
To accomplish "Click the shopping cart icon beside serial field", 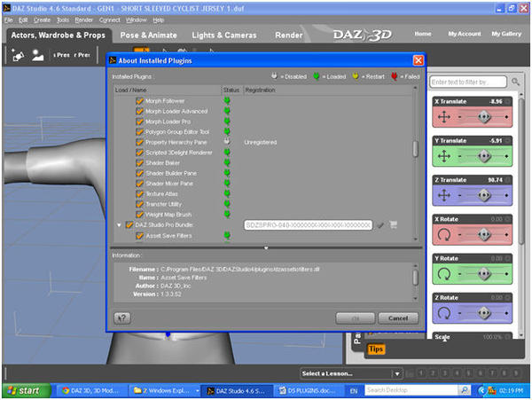I will pyautogui.click(x=393, y=224).
